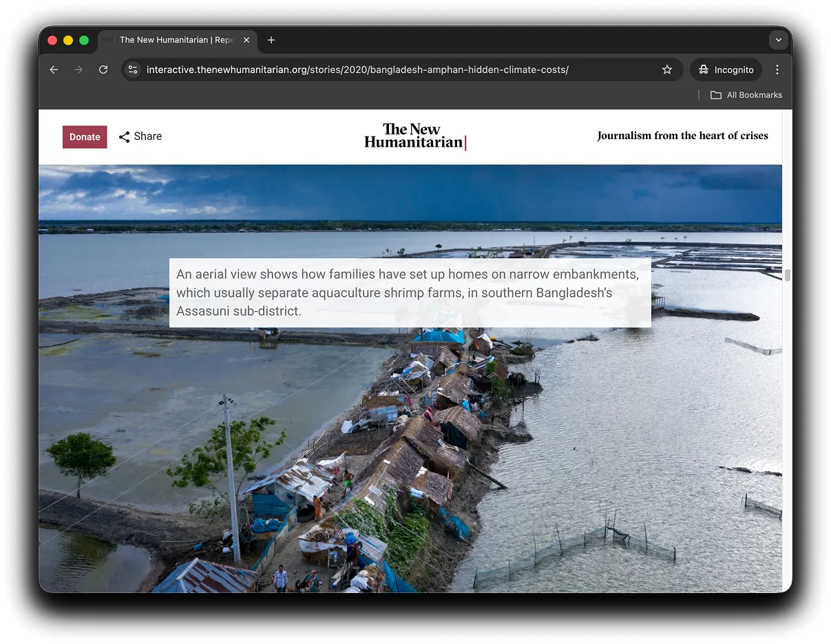Bookmark this page with the star icon
This screenshot has width=831, height=644.
click(x=666, y=70)
